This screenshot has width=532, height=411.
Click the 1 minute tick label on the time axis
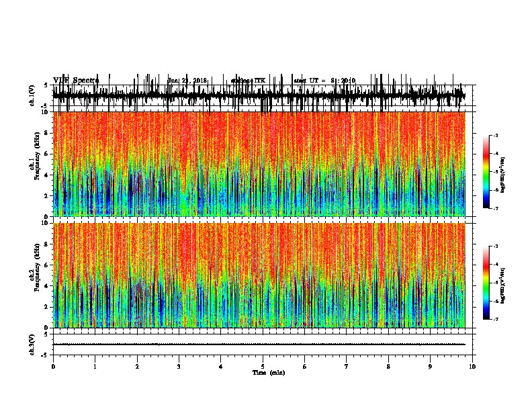coord(95,367)
